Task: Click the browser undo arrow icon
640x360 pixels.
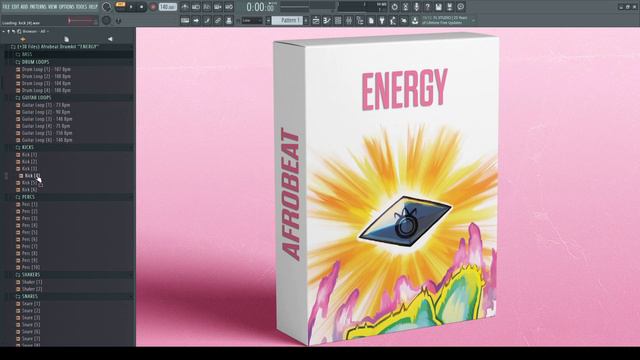Action: pos(13,31)
